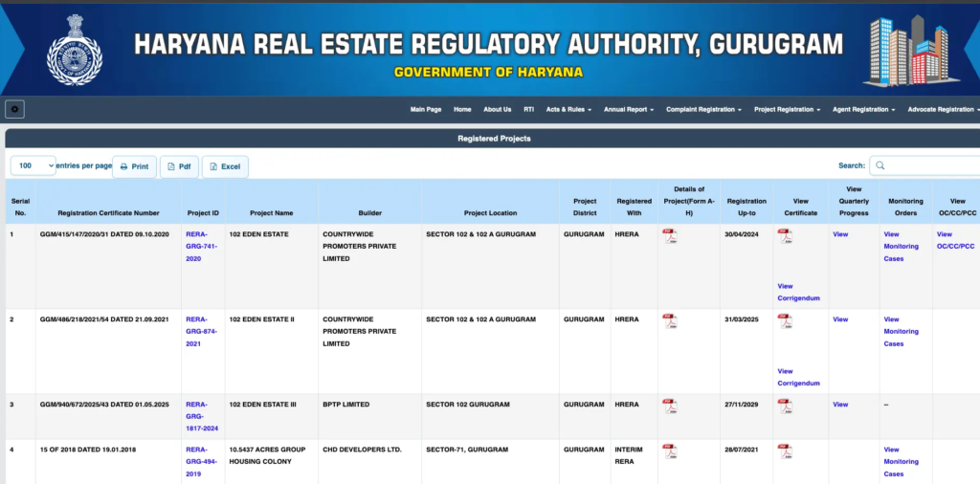Viewport: 980px width, 484px height.
Task: Open project ID RERA-GRG-874-2021
Action: coord(202,332)
